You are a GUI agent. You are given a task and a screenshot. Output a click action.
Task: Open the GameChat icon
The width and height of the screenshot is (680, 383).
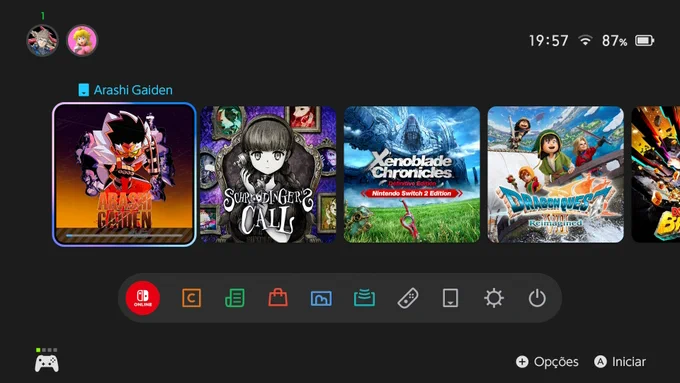191,298
